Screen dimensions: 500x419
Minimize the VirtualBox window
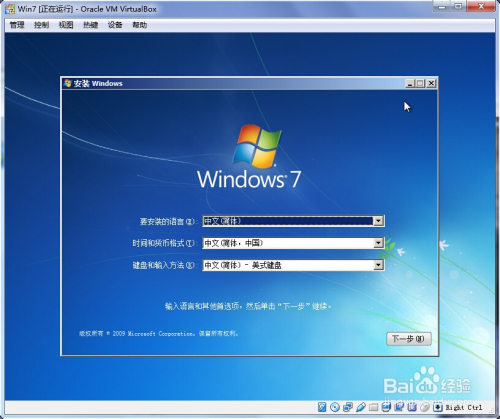(x=443, y=7)
